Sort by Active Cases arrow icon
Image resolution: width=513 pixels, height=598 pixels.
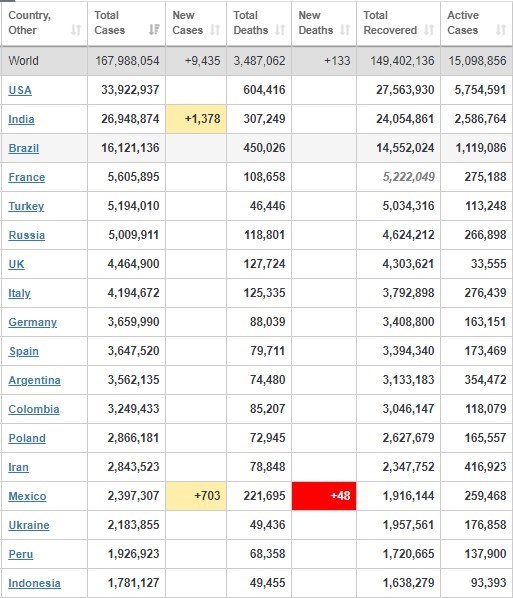[501, 30]
